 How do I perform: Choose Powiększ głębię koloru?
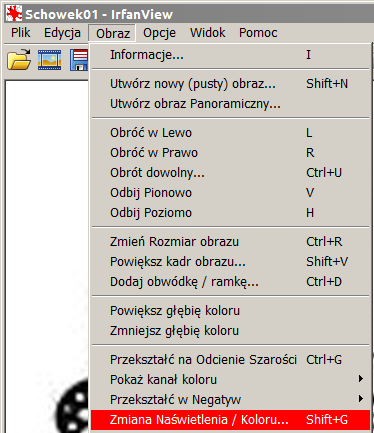231,311
